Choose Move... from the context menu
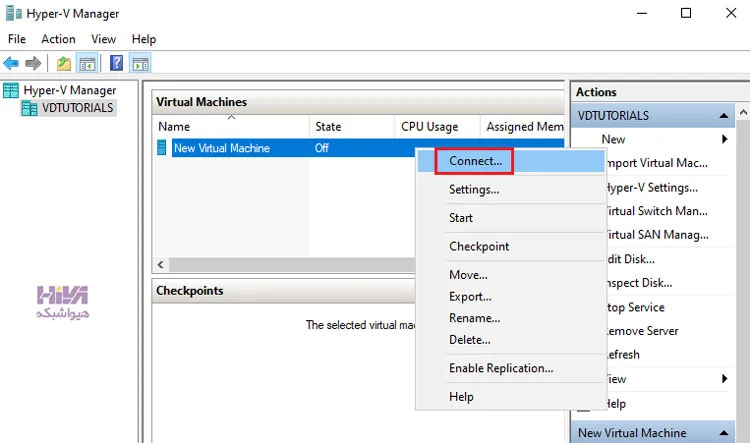 510,275
